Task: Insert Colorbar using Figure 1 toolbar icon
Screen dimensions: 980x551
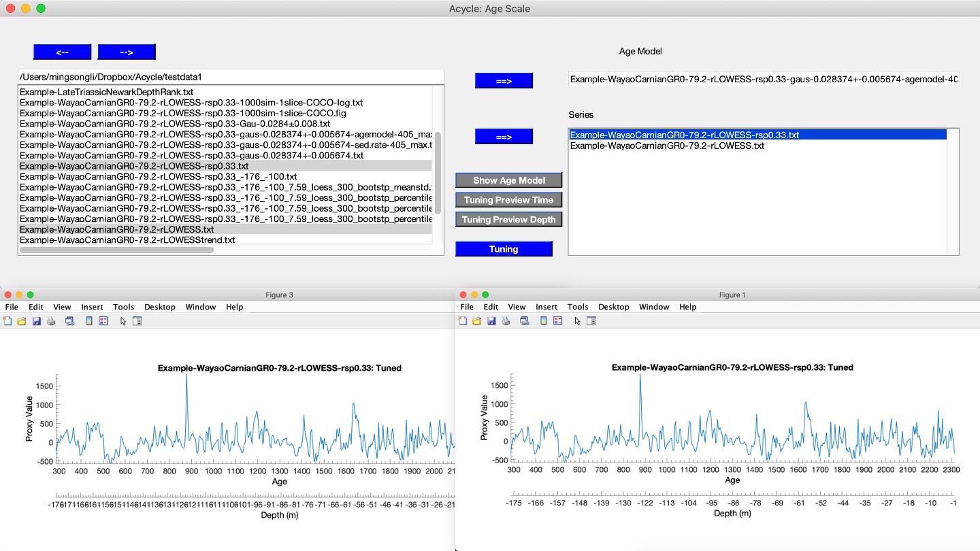Action: (544, 321)
